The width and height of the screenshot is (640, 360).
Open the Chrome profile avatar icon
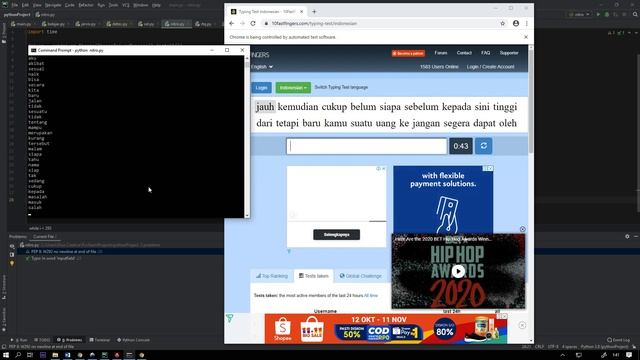pos(516,24)
